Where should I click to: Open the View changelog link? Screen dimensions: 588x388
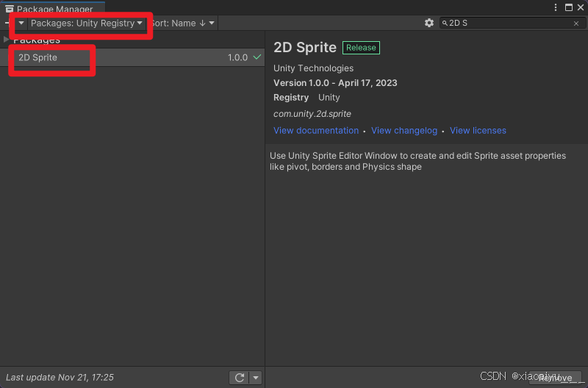(404, 131)
